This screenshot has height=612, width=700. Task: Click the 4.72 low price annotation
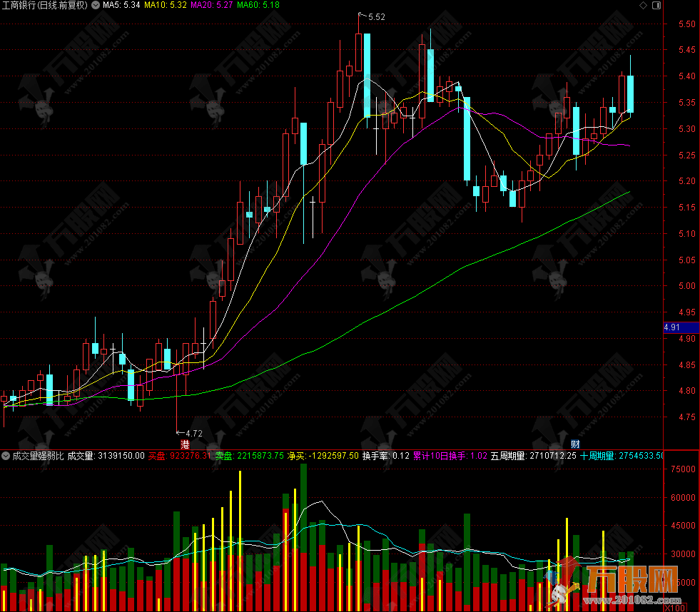[194, 434]
